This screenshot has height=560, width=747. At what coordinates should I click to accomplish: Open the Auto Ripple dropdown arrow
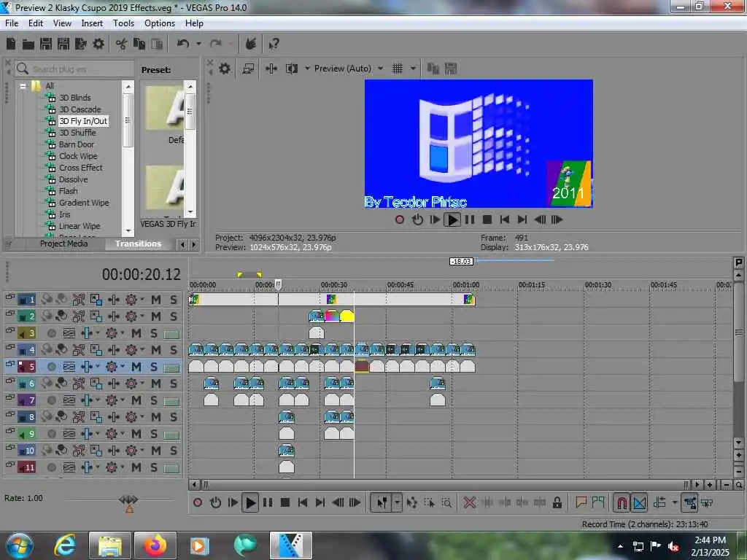click(x=675, y=502)
